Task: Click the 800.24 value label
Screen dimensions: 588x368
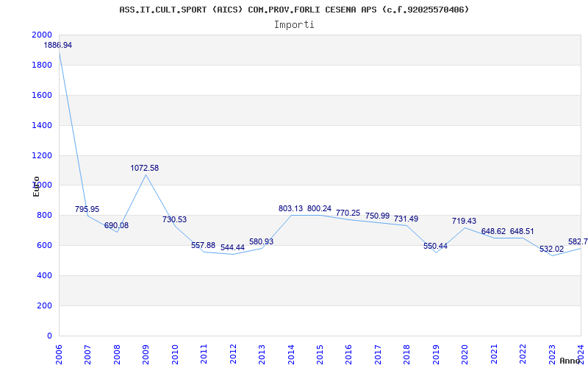Action: point(320,209)
